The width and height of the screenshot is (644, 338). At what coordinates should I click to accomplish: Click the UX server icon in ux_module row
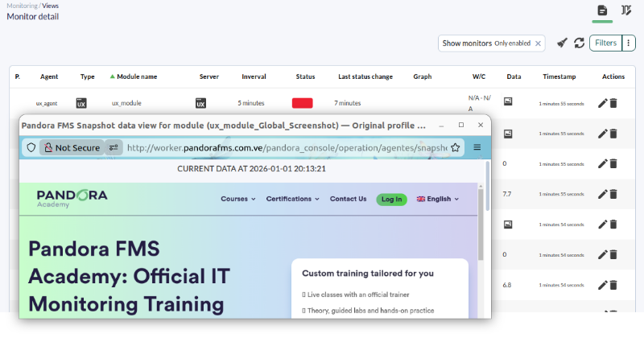[200, 103]
